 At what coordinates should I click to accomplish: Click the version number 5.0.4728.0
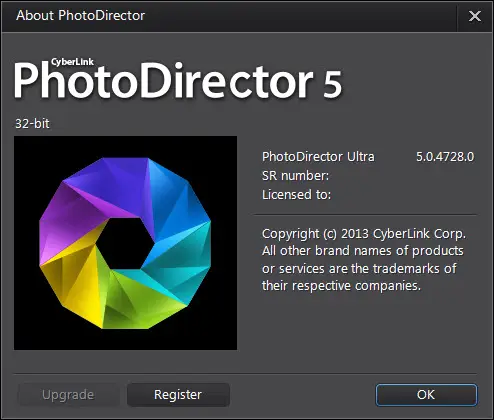445,157
